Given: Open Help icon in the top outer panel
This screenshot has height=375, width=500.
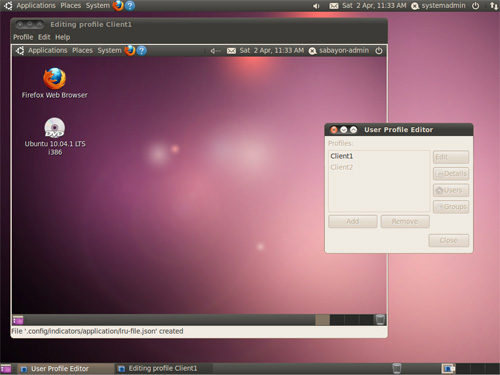Looking at the screenshot, I should click(130, 6).
